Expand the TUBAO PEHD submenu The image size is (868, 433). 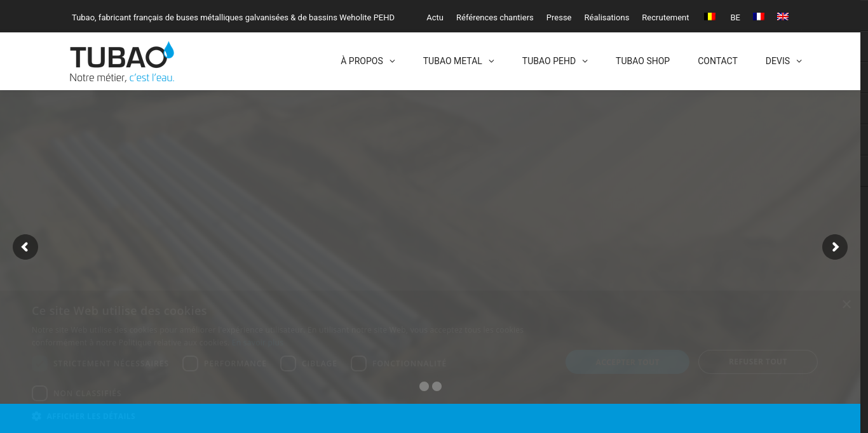coord(555,61)
